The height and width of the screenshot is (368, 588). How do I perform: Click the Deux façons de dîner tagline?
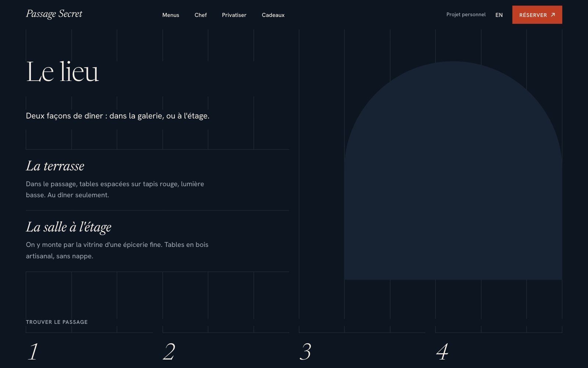click(118, 116)
